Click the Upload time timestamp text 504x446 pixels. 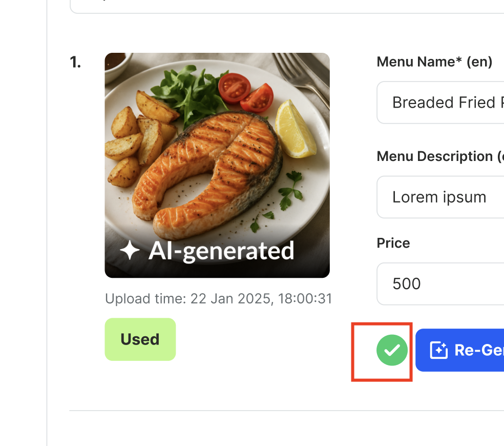coord(219,298)
